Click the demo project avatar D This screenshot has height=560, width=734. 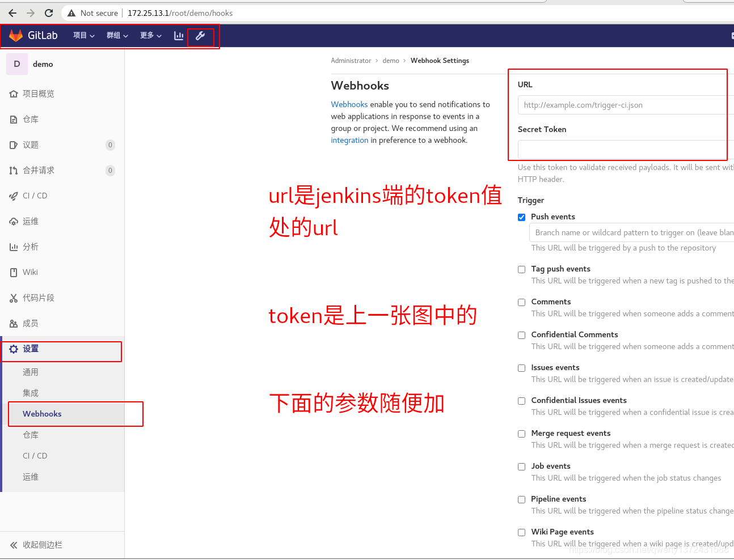coord(17,64)
